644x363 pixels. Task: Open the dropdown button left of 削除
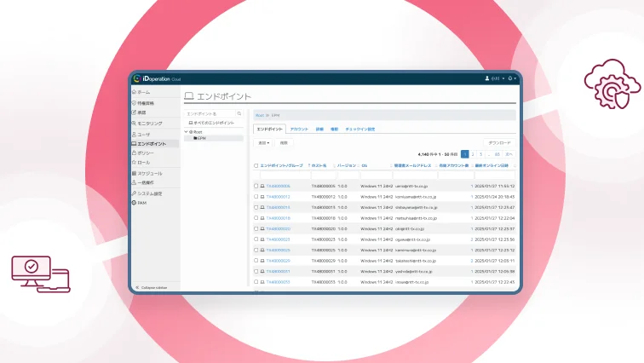[x=263, y=143]
